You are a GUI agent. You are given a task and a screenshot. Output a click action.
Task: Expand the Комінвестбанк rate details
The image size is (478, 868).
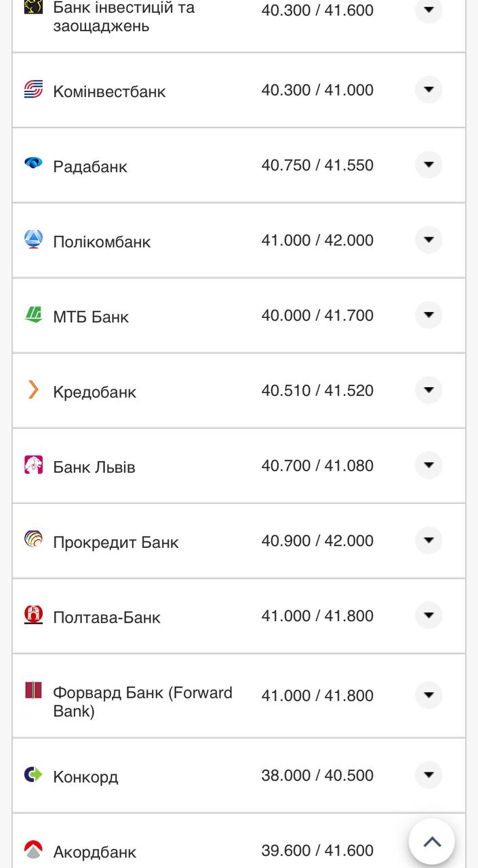[x=429, y=90]
